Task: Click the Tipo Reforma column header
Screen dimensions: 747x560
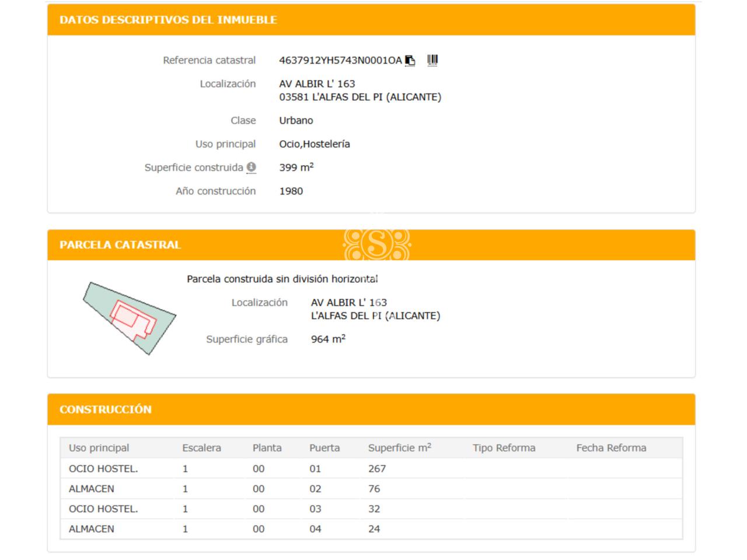Action: click(504, 448)
